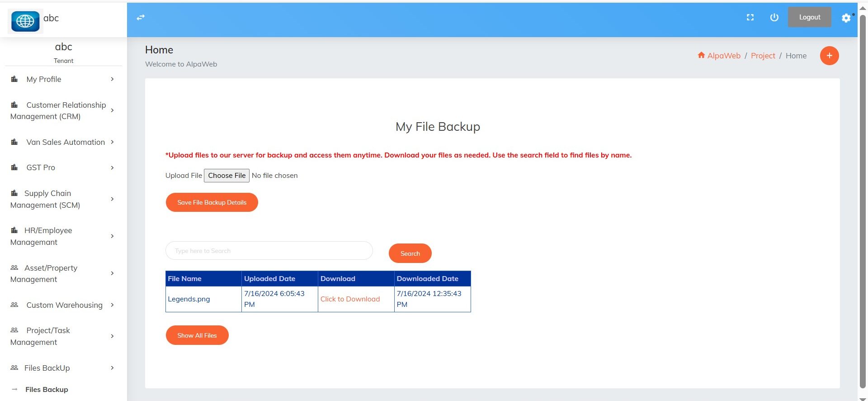Click the Choose File upload button
This screenshot has width=868, height=401.
coord(226,176)
